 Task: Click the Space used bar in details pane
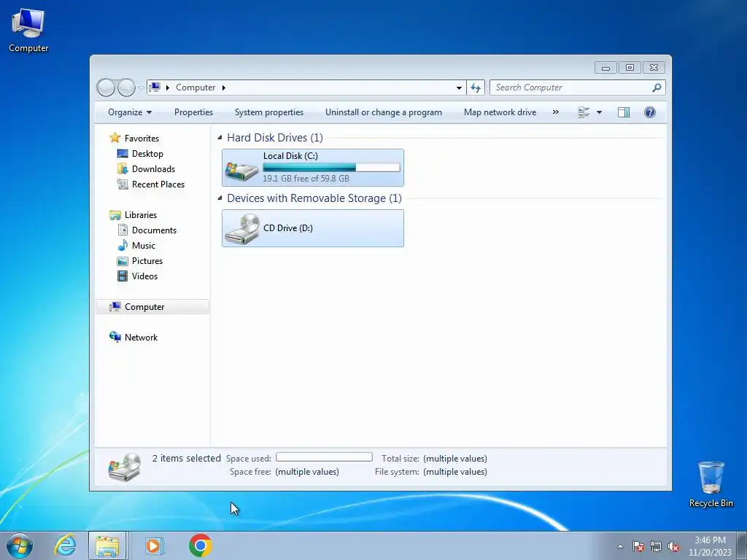[x=324, y=457]
